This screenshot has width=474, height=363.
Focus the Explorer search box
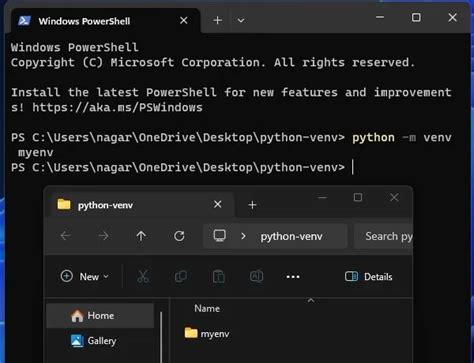click(x=384, y=236)
